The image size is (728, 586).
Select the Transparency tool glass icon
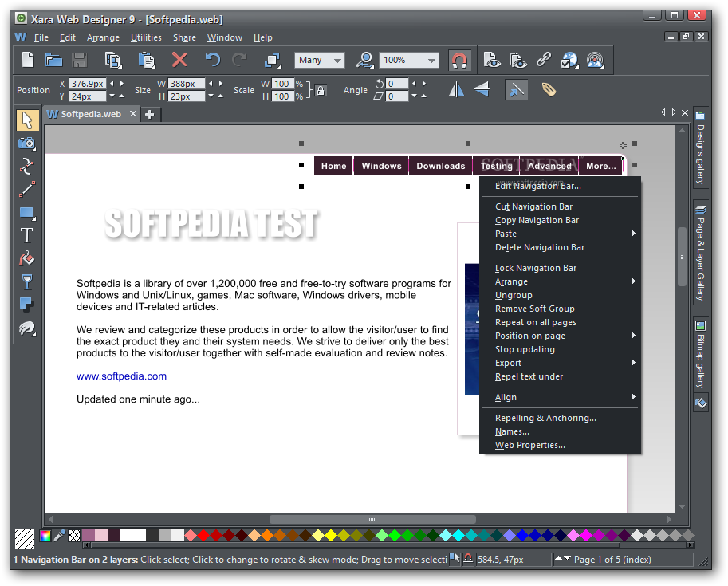click(x=27, y=282)
